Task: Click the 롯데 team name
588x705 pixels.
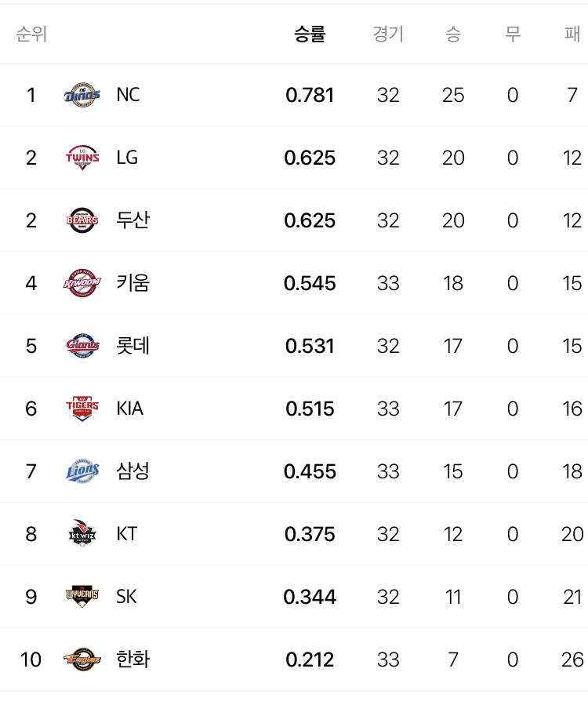Action: (x=132, y=346)
